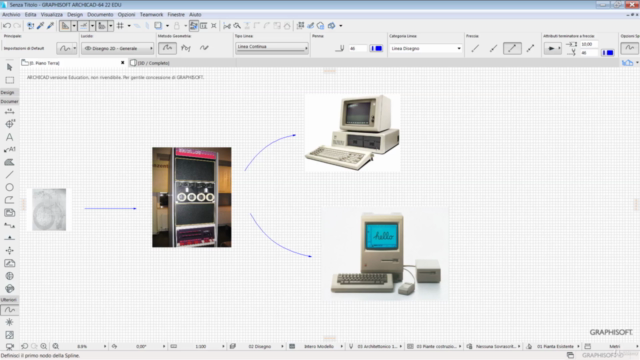640x360 pixels.
Task: Click the Undo icon
Action: coord(7,26)
